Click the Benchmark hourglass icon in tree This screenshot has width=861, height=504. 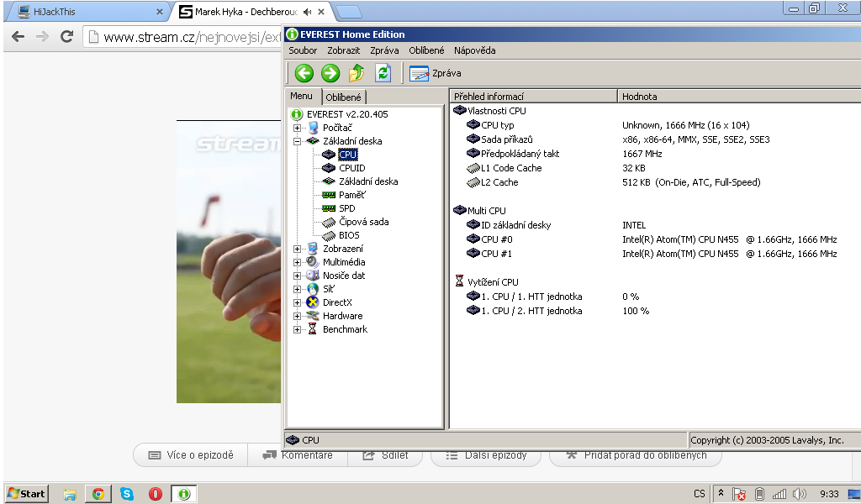pos(313,329)
